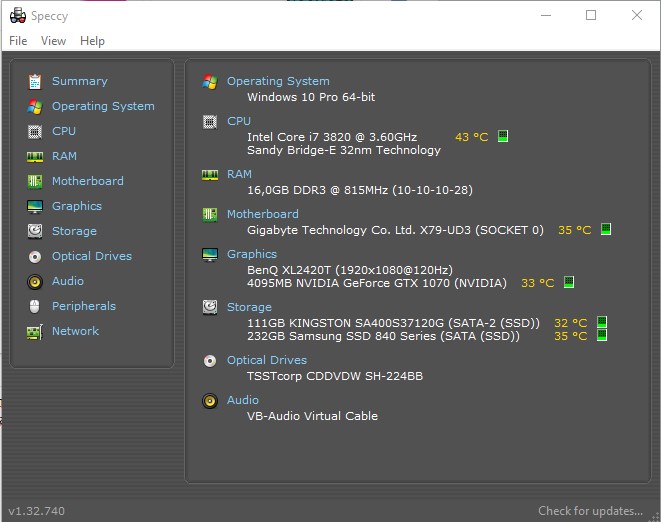Click the Storage hard drive icon in sidebar
This screenshot has height=522, width=661.
[35, 231]
